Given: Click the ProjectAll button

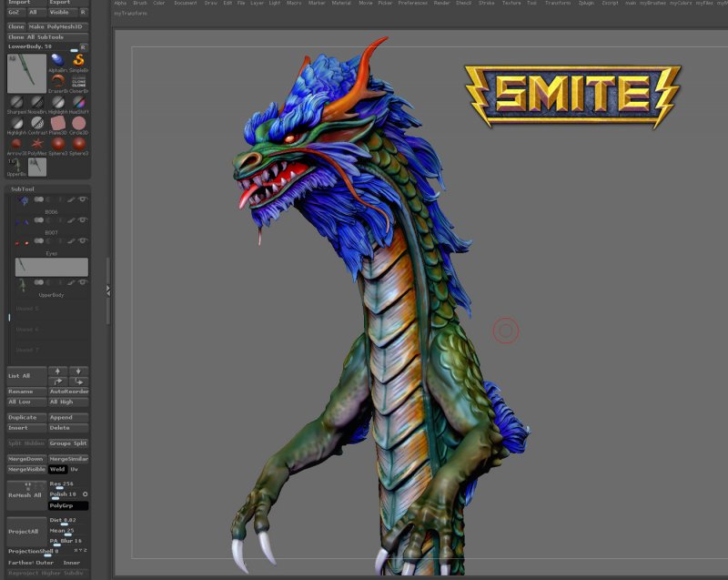Looking at the screenshot, I should (26, 532).
